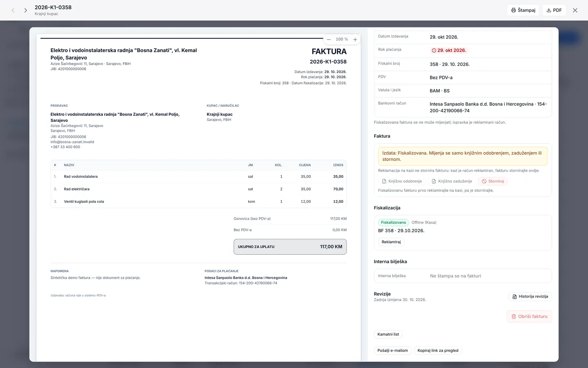The height and width of the screenshot is (368, 588).
Task: Open the Kamatni list
Action: (388, 334)
